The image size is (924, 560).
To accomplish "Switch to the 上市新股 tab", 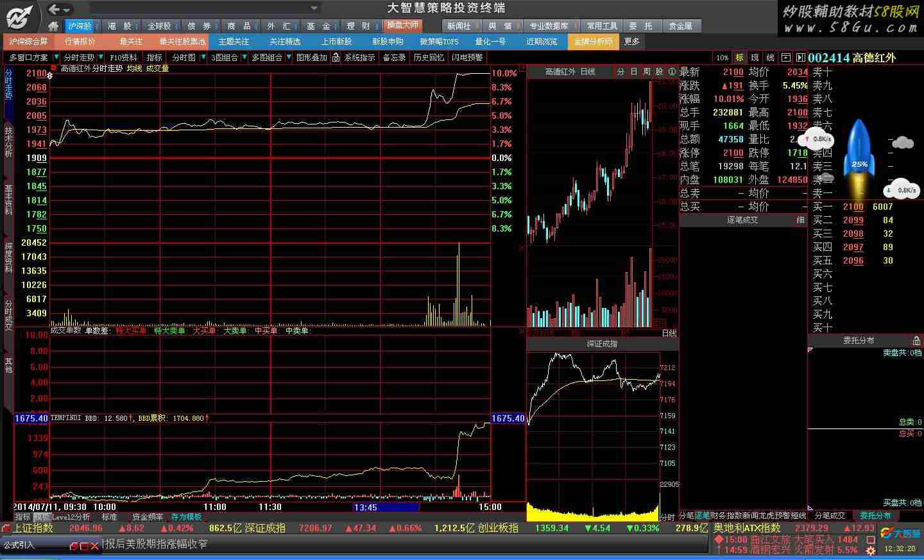I will [x=336, y=41].
